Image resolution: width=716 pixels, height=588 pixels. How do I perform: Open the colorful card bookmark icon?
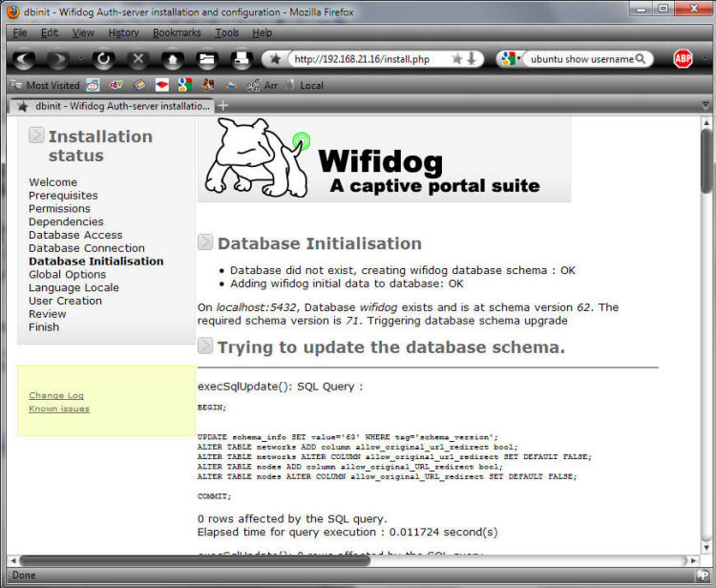tap(139, 85)
